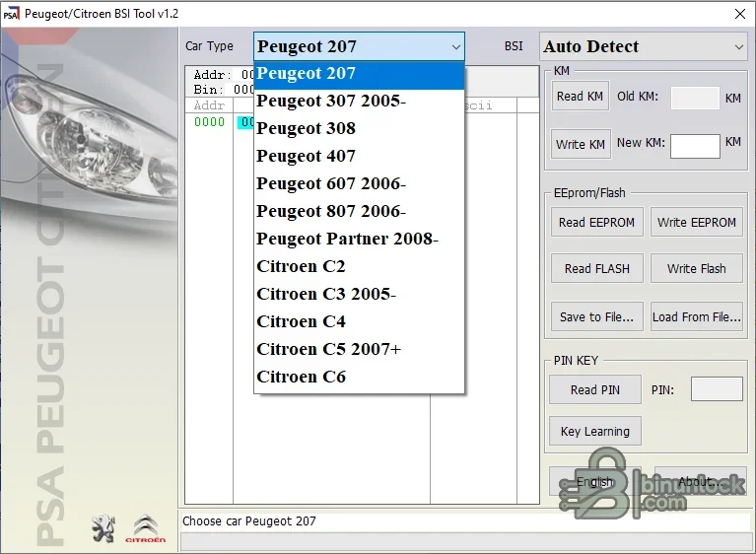Open the BSI Auto Detect dropdown
Image resolution: width=756 pixels, height=554 pixels.
pos(644,46)
